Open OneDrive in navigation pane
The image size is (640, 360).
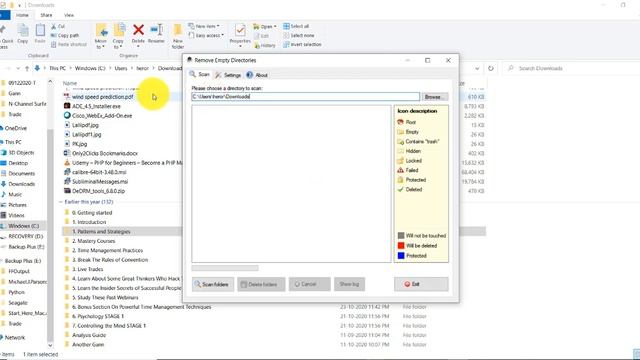(x=16, y=128)
